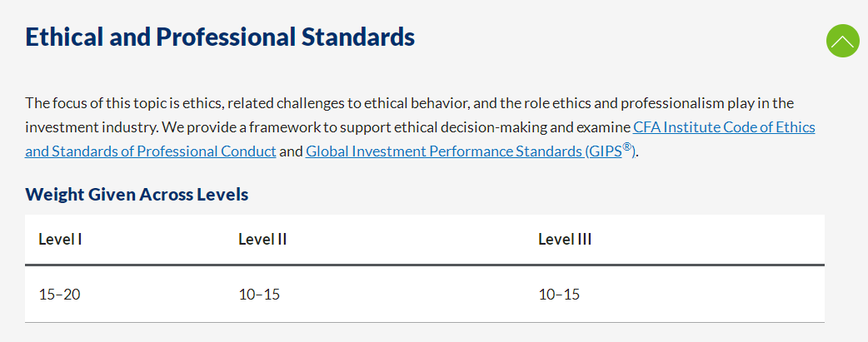Select the Level I column header
Screen dimensions: 868x342
click(x=60, y=240)
